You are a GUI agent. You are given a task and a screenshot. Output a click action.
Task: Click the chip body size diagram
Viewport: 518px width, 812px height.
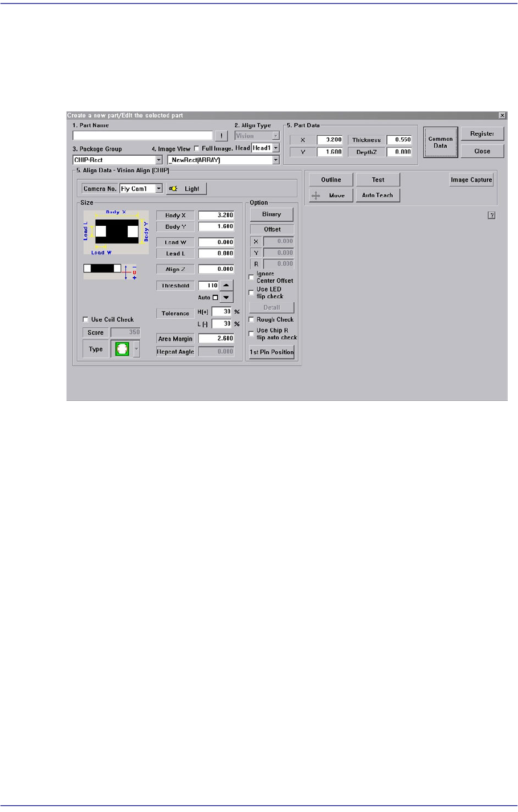pos(116,233)
